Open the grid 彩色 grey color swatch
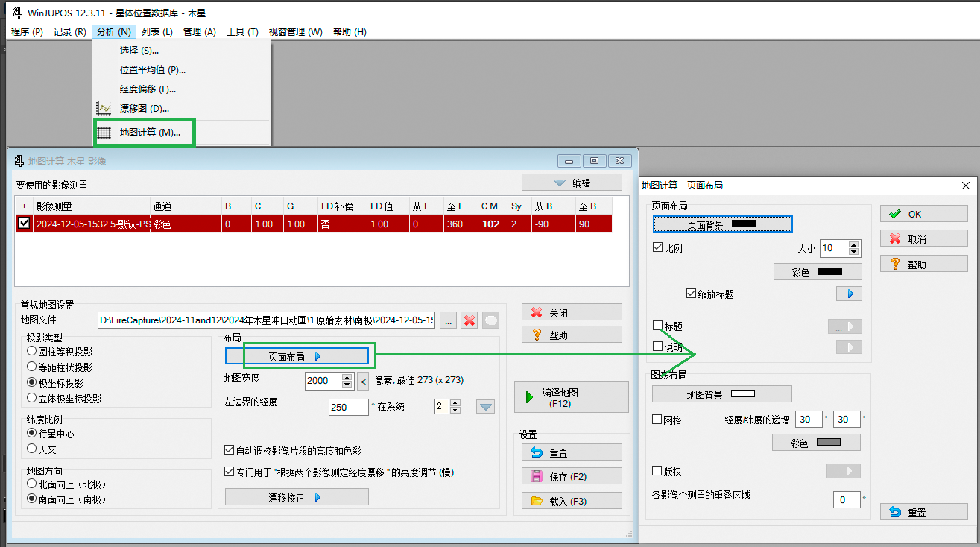The image size is (980, 547). pyautogui.click(x=818, y=443)
